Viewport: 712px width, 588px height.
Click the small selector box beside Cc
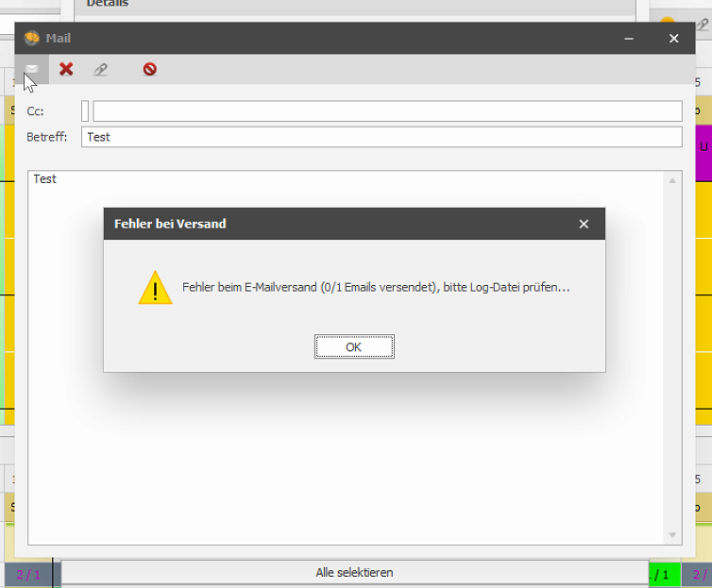point(85,111)
